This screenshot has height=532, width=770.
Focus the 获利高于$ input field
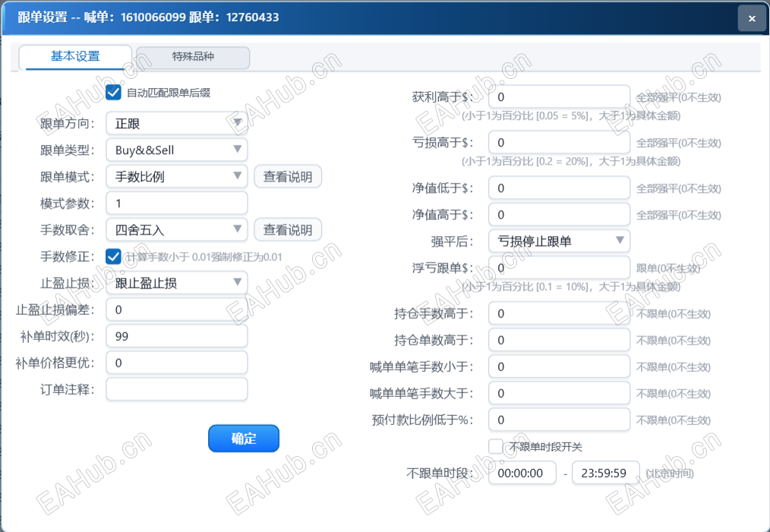(x=560, y=96)
